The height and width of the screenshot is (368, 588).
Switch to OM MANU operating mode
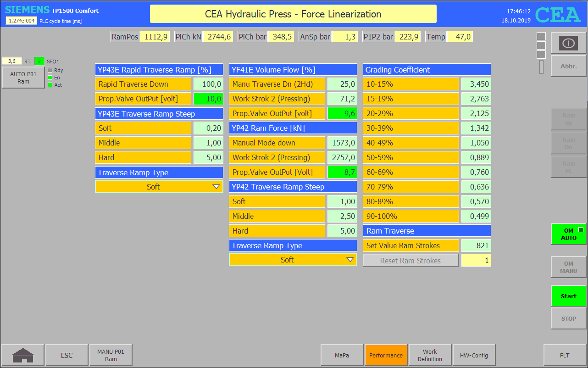(568, 267)
